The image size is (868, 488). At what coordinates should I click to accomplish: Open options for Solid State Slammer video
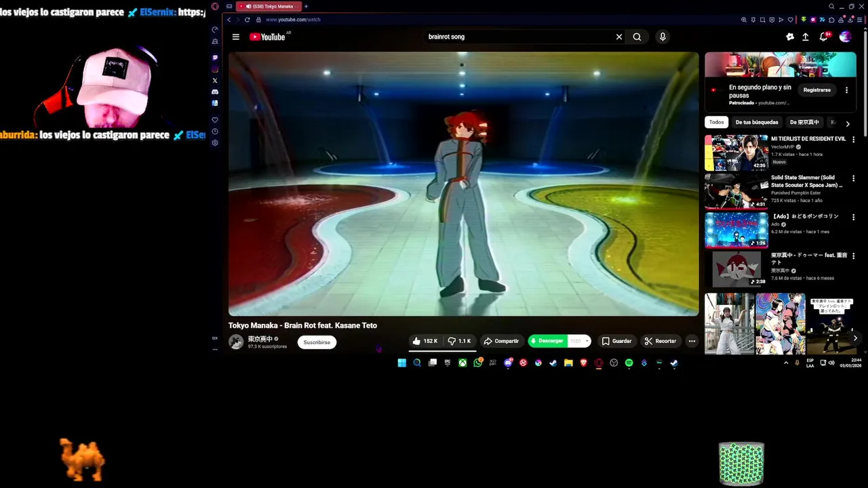click(x=853, y=178)
